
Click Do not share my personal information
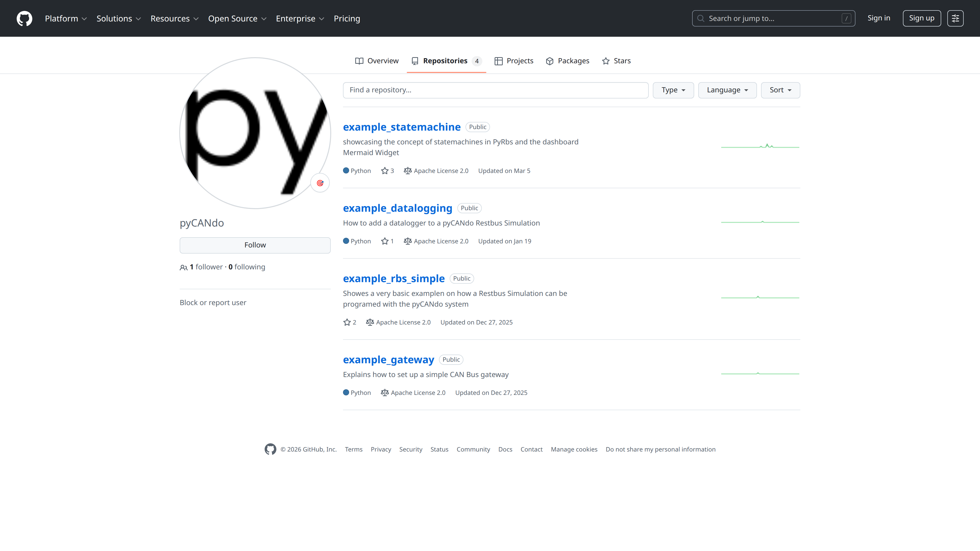(660, 449)
